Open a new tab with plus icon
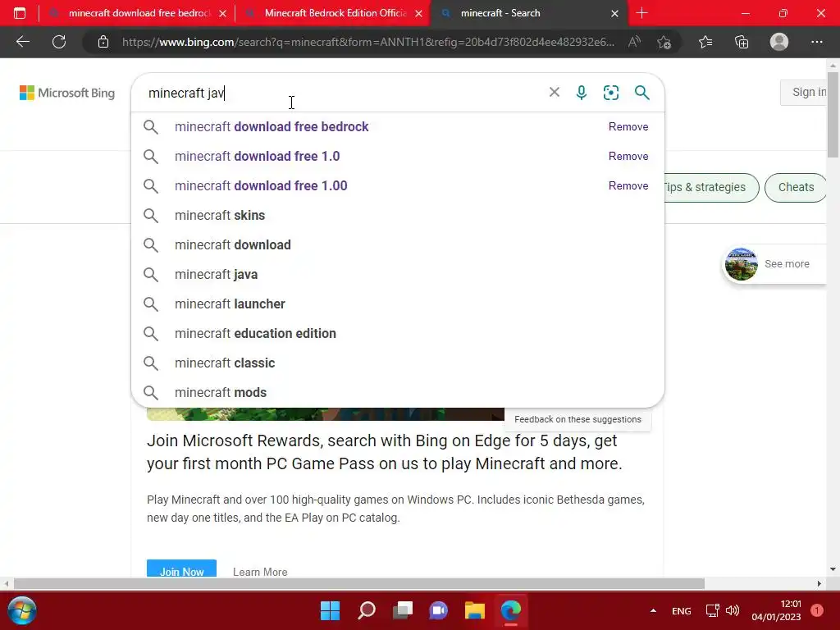 point(641,13)
